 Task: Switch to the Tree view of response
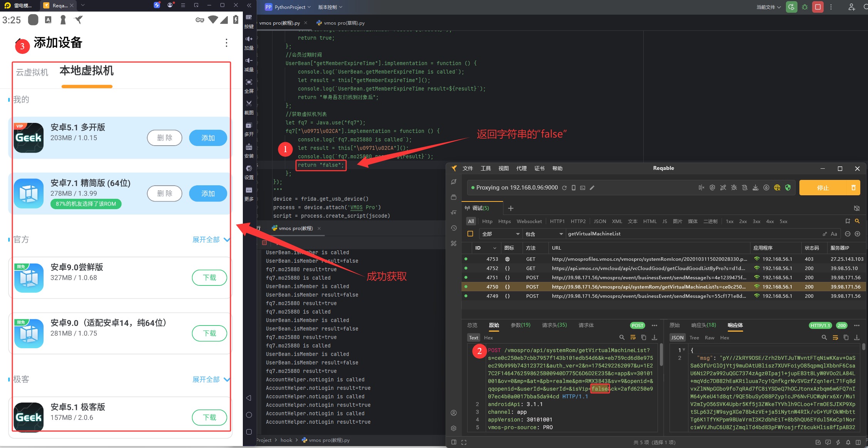pyautogui.click(x=694, y=337)
